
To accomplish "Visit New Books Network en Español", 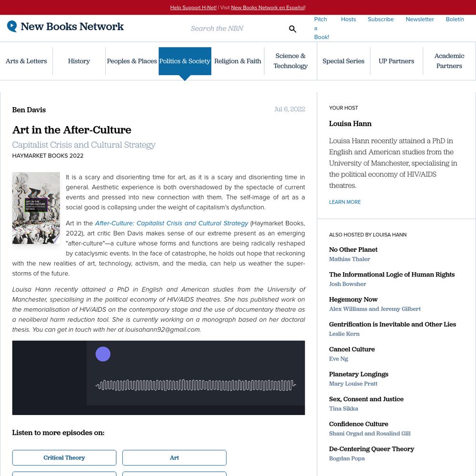I will (x=268, y=8).
